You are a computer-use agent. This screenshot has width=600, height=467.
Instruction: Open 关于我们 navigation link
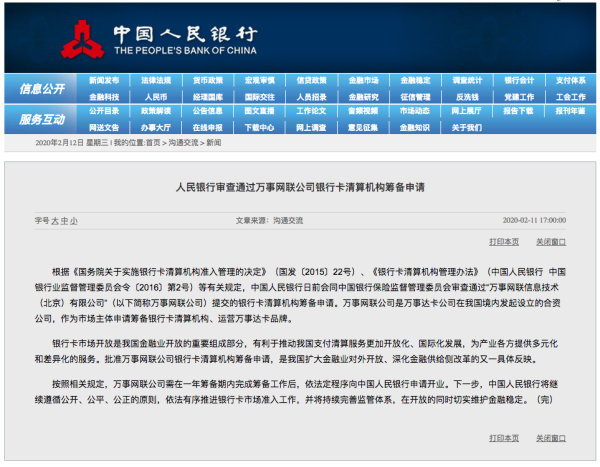(x=467, y=127)
